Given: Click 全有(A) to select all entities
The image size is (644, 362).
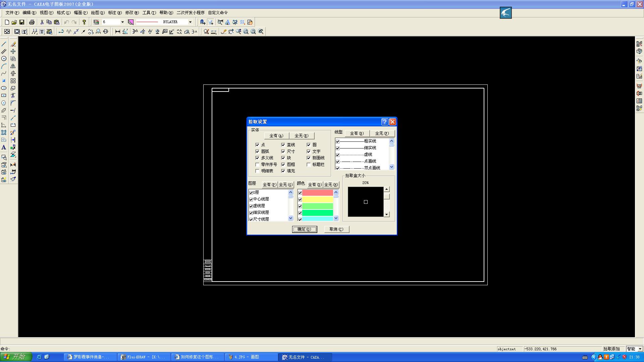Looking at the screenshot, I should [276, 136].
